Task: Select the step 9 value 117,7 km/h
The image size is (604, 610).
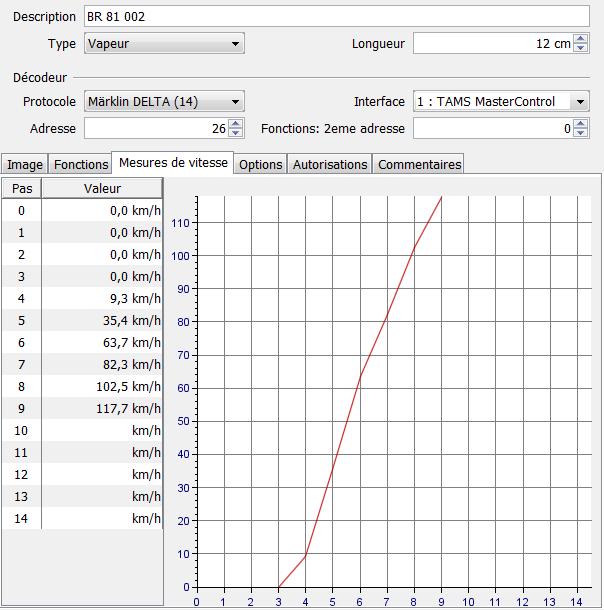Action: [102, 408]
